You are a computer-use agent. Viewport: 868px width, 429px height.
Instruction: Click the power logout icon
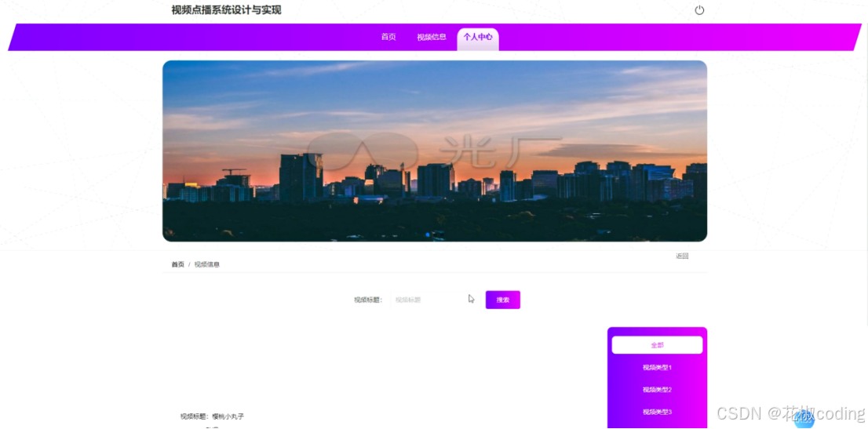click(x=699, y=10)
